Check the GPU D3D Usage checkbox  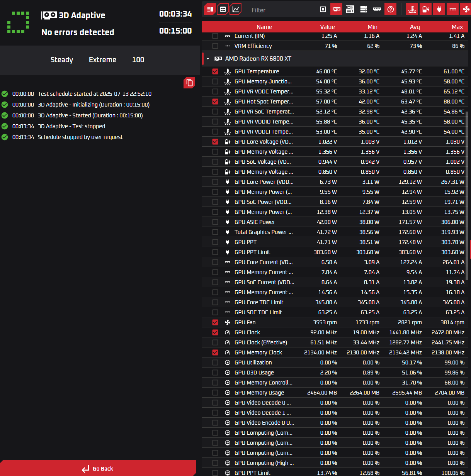pos(215,373)
